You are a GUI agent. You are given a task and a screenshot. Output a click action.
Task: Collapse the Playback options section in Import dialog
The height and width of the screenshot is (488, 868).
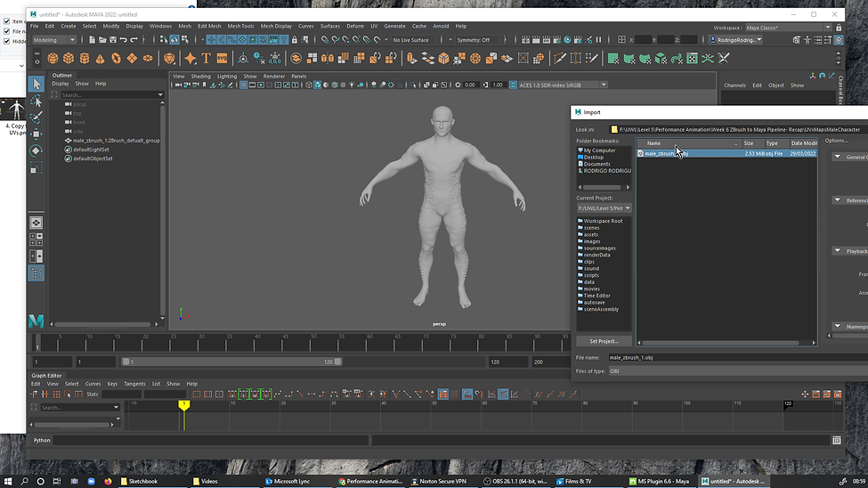(838, 251)
